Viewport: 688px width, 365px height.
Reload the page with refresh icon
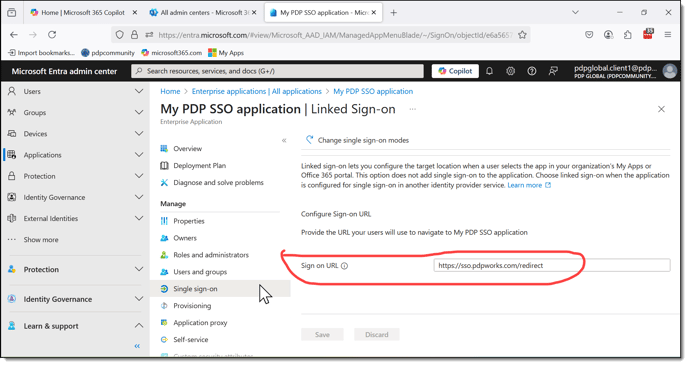point(52,35)
